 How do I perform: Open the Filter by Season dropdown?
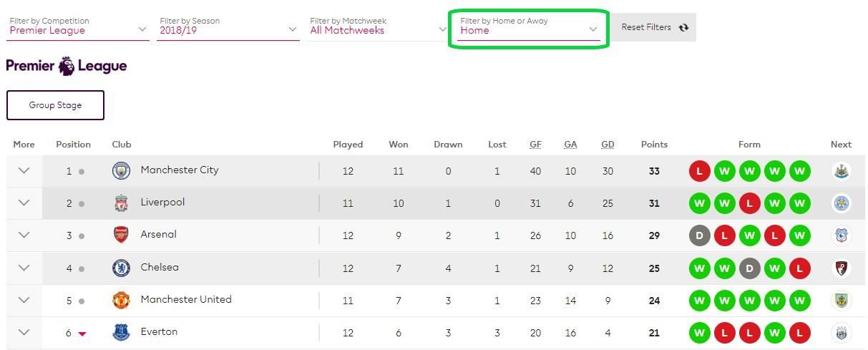(228, 26)
